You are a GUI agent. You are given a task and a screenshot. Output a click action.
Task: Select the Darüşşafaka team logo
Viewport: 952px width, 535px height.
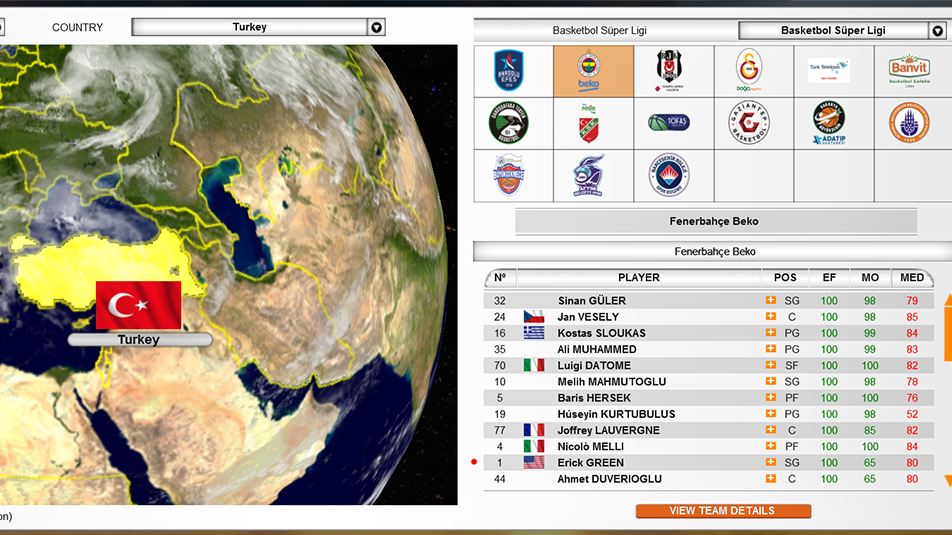509,123
